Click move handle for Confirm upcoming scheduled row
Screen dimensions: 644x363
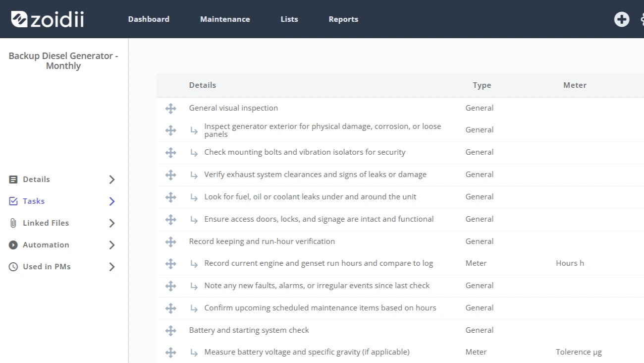tap(171, 308)
